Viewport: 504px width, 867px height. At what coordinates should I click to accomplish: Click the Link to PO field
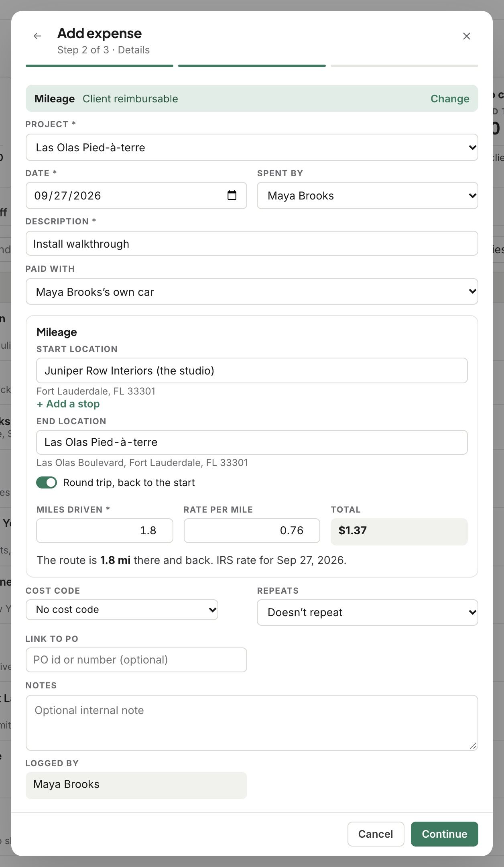(x=136, y=660)
